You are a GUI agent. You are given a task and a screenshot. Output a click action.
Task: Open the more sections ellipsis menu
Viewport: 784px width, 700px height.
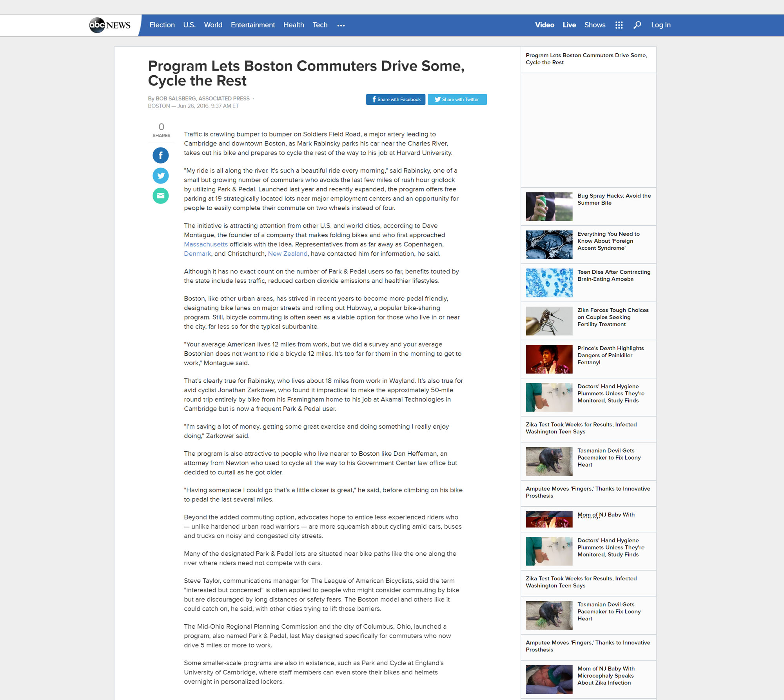click(341, 25)
